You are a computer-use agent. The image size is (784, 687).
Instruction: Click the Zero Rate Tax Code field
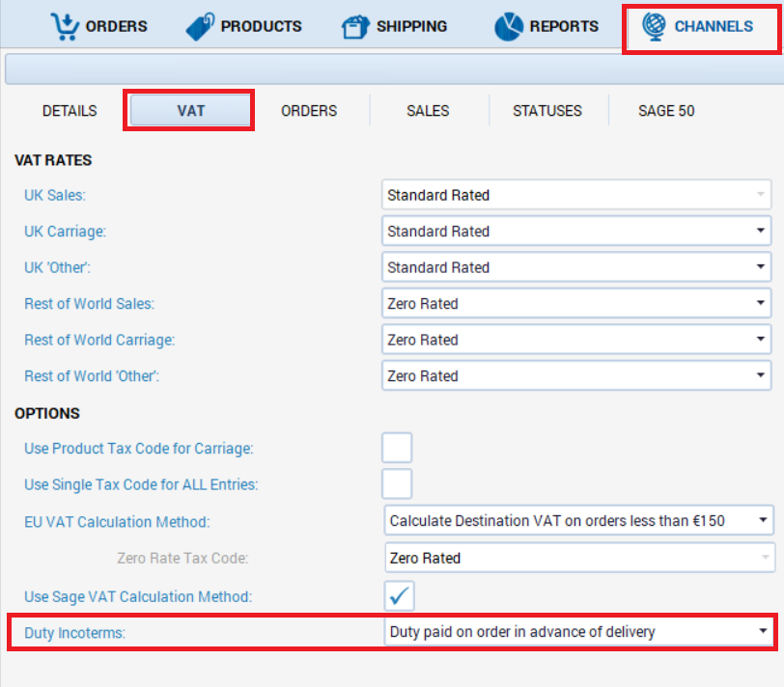(x=576, y=558)
